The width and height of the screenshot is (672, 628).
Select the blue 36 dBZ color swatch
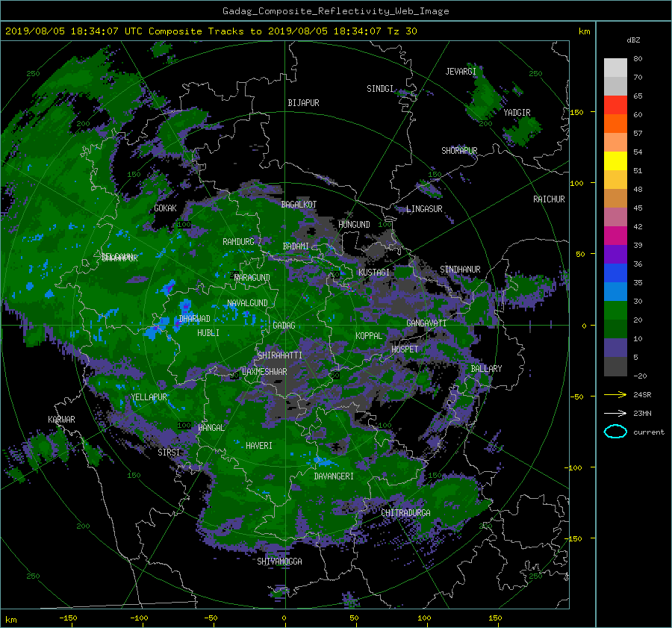click(x=615, y=273)
